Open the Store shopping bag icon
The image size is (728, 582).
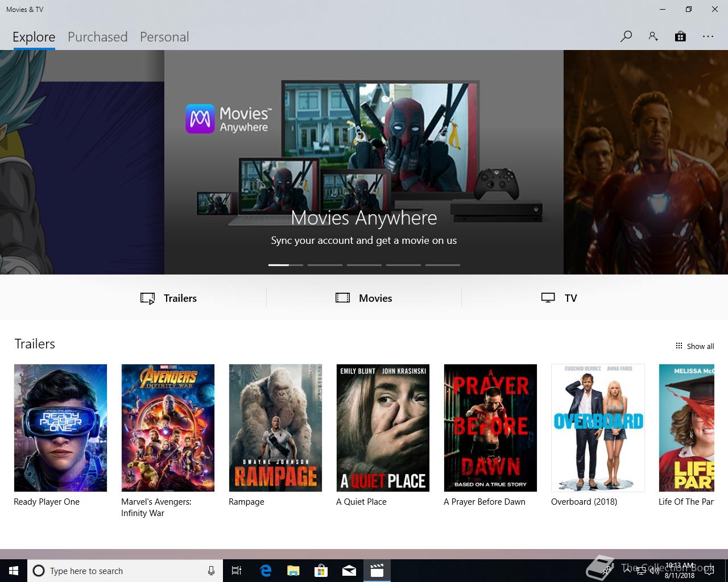tap(680, 36)
